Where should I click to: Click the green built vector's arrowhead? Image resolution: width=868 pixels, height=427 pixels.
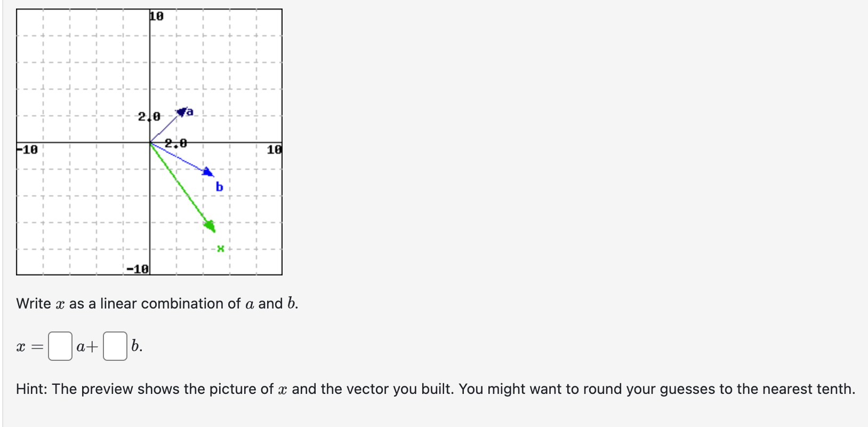tap(210, 225)
